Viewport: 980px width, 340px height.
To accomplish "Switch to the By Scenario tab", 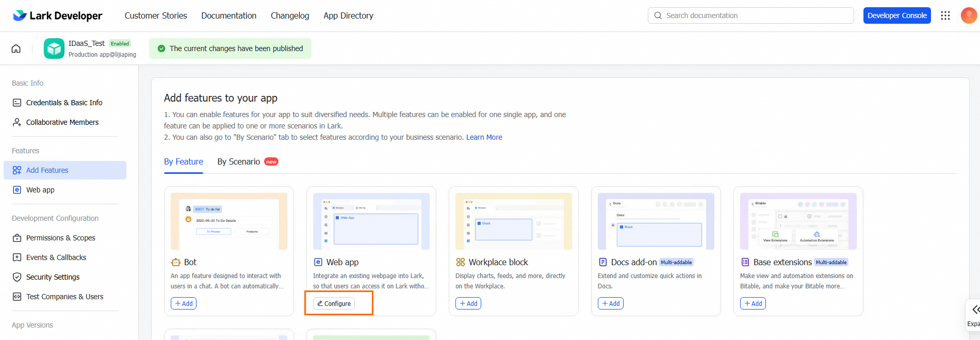I will tap(239, 161).
